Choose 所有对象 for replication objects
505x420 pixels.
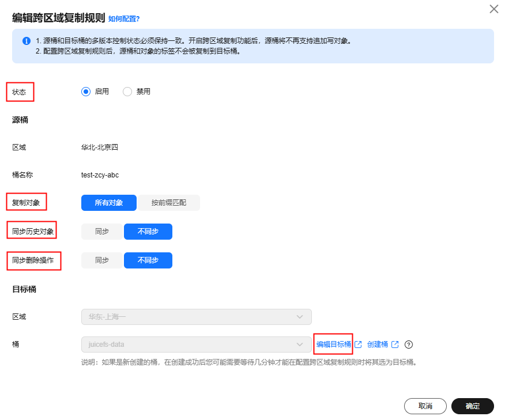[109, 203]
